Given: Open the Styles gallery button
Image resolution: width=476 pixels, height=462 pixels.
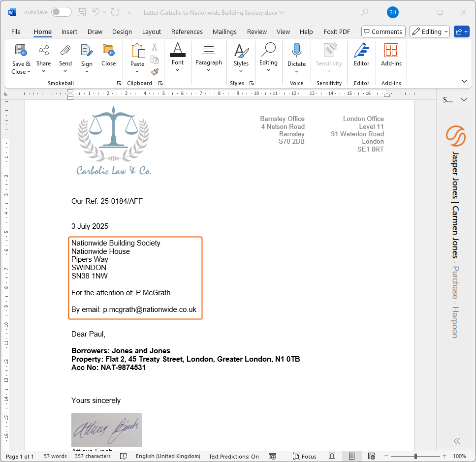Looking at the screenshot, I should [x=241, y=59].
